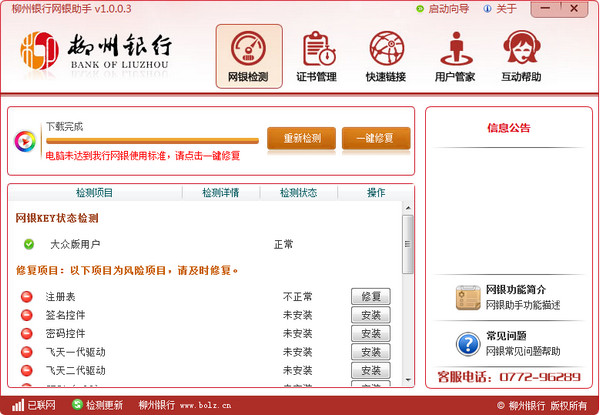Click the 操作 column header
The image size is (600, 415).
[x=376, y=192]
